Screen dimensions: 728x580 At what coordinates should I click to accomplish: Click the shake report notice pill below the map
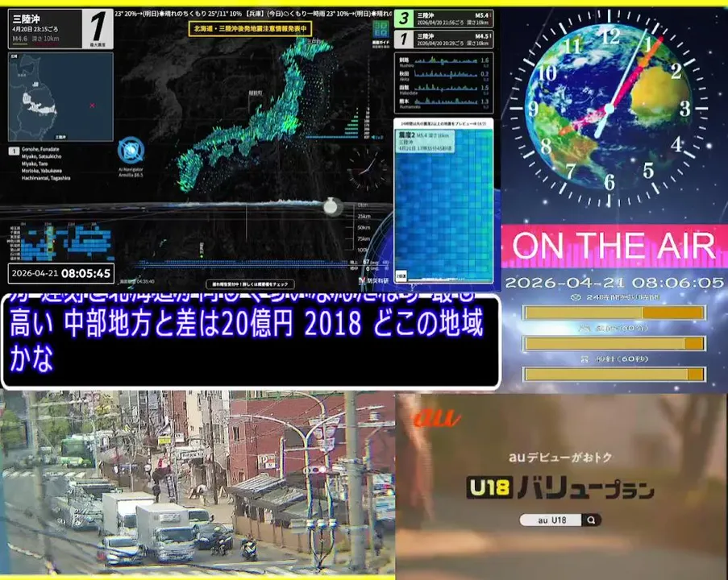click(x=250, y=284)
